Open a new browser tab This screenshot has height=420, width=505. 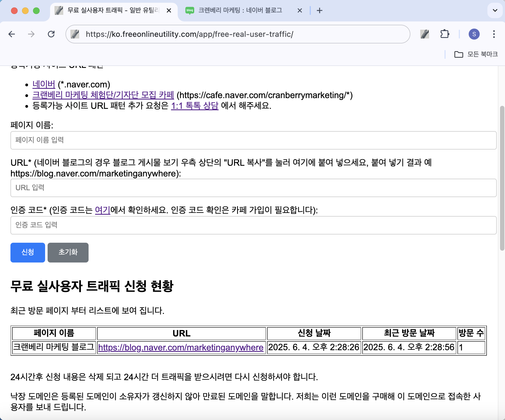(319, 10)
